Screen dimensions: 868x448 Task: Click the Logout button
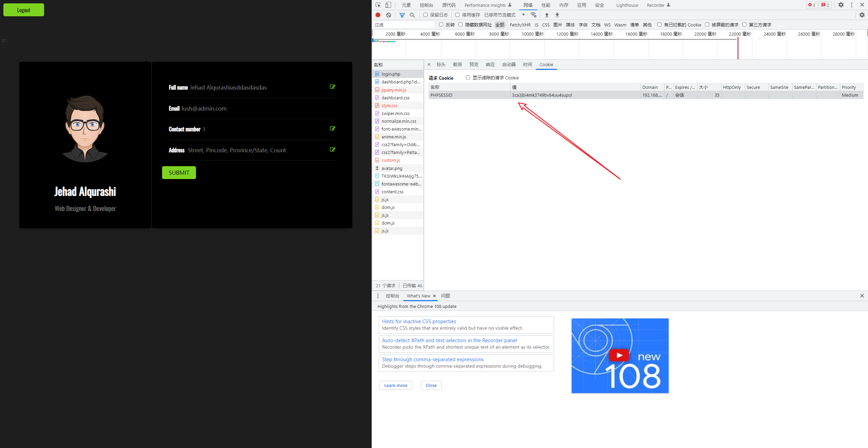coord(23,10)
